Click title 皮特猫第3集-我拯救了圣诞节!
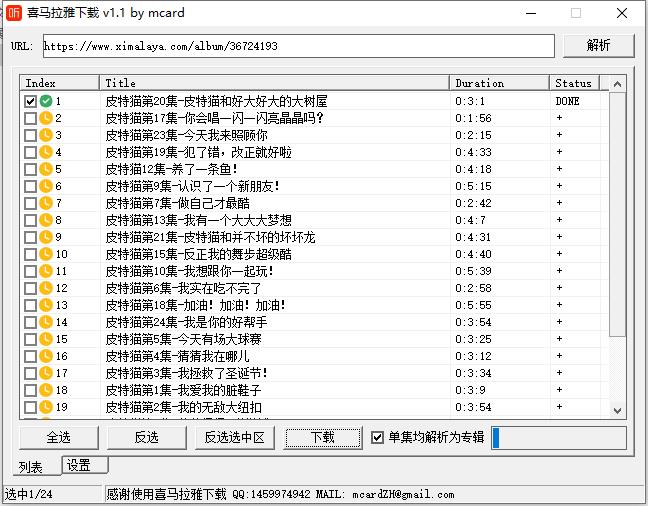The image size is (648, 506). (x=186, y=373)
